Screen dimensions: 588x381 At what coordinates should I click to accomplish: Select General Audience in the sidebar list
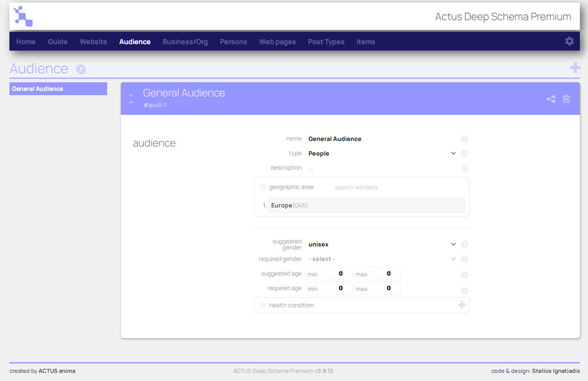58,89
